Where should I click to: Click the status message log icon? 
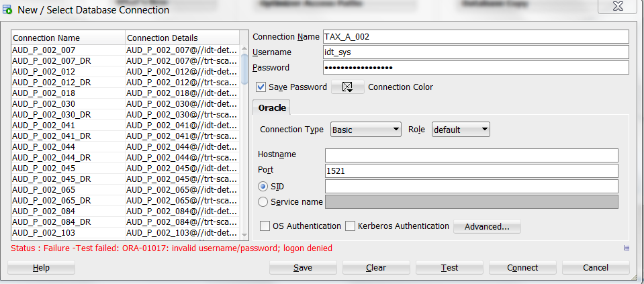[627, 248]
